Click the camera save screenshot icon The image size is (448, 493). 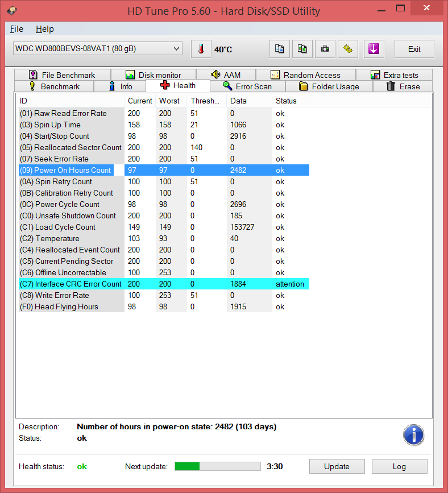pos(325,49)
